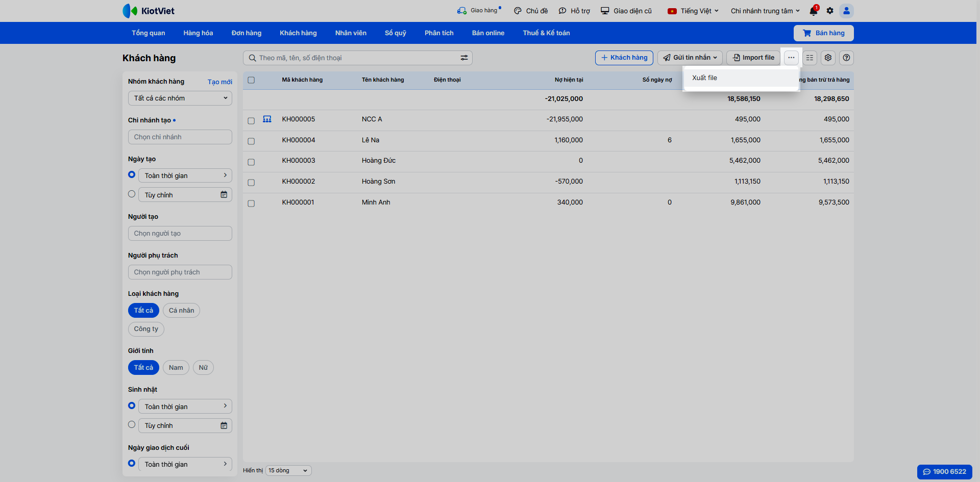Select Ngày tạo Toàn thời gian radio
The width and height of the screenshot is (980, 482).
[x=132, y=174]
